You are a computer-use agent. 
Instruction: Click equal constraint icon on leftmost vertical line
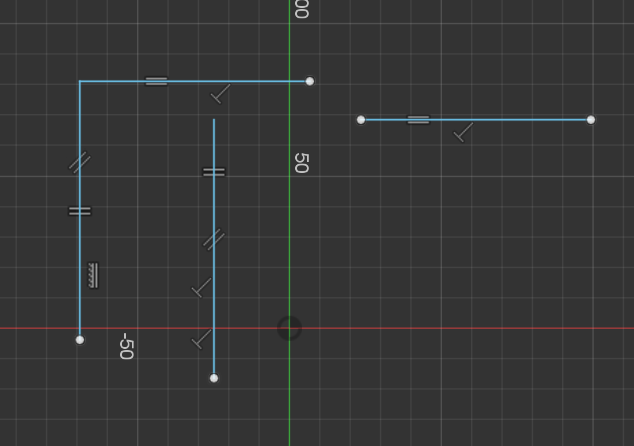coord(80,211)
